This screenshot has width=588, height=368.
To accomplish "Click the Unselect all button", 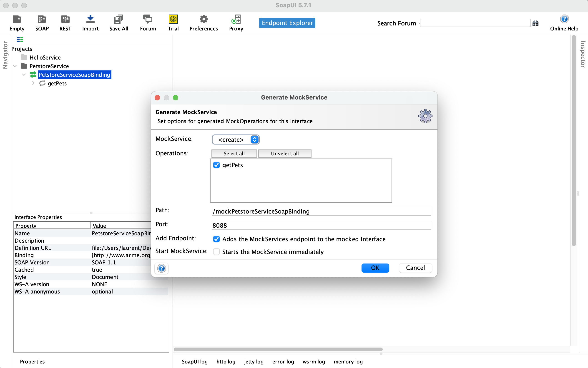I will (284, 154).
